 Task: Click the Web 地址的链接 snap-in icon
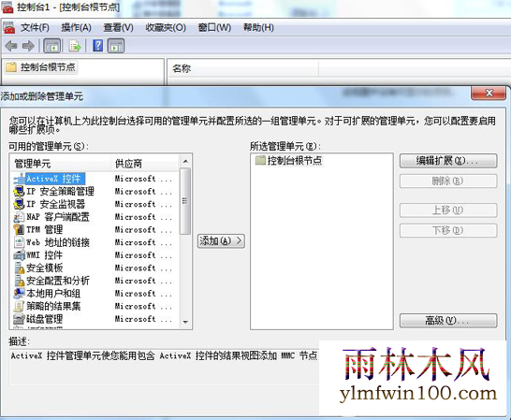[20, 242]
